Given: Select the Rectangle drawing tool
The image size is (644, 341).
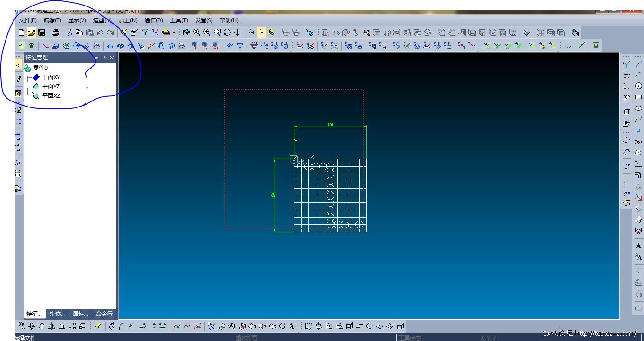Looking at the screenshot, I should pyautogui.click(x=638, y=97).
